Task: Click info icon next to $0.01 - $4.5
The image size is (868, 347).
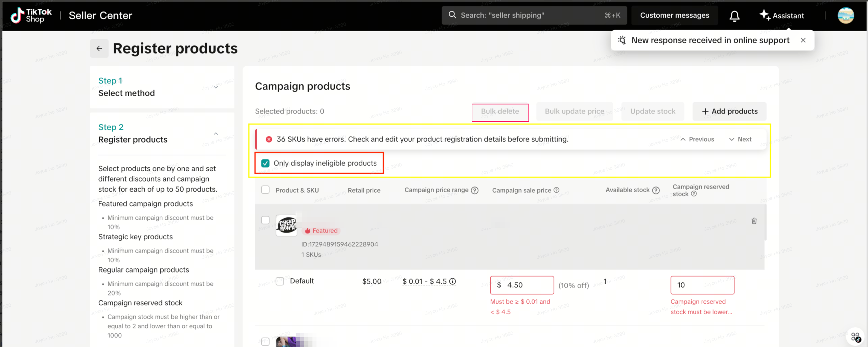Action: (452, 281)
